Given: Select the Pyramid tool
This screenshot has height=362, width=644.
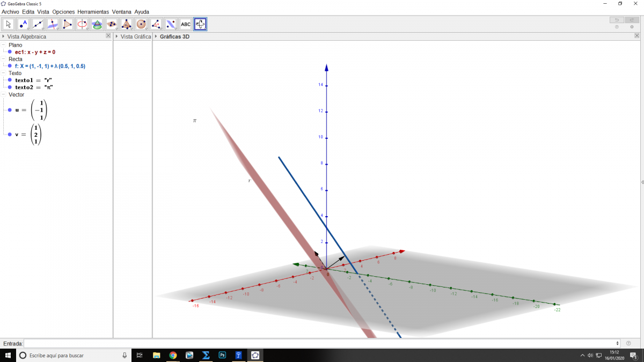Looking at the screenshot, I should coord(127,24).
